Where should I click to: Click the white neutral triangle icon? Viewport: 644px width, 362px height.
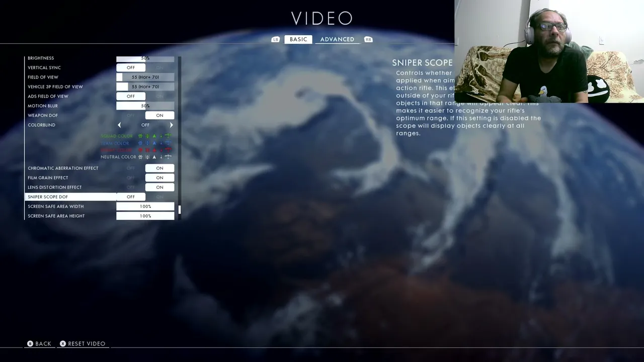tap(154, 157)
